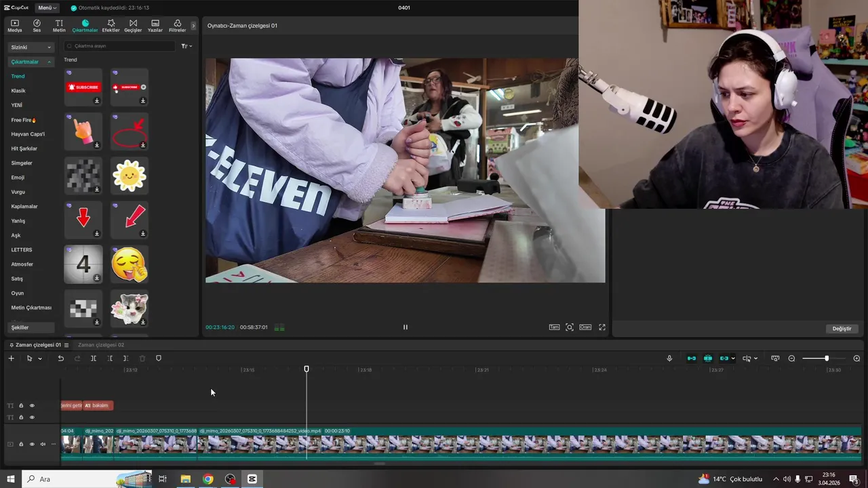Image resolution: width=868 pixels, height=488 pixels.
Task: Open the Free Fire sticker category
Action: click(x=24, y=120)
